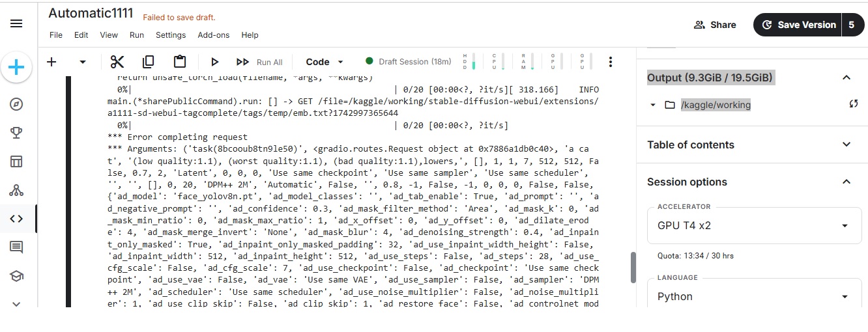The image size is (868, 332).
Task: Open the GPU T4 x2 accelerator dropdown
Action: pyautogui.click(x=756, y=226)
